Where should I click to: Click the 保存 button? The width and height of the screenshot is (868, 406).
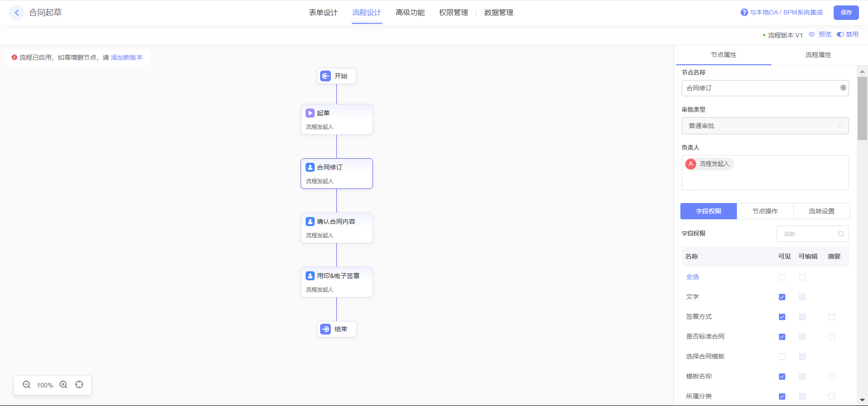point(846,13)
